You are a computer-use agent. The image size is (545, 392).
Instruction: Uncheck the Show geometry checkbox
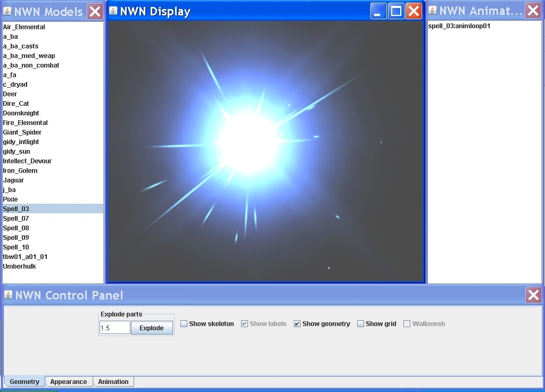(x=298, y=324)
